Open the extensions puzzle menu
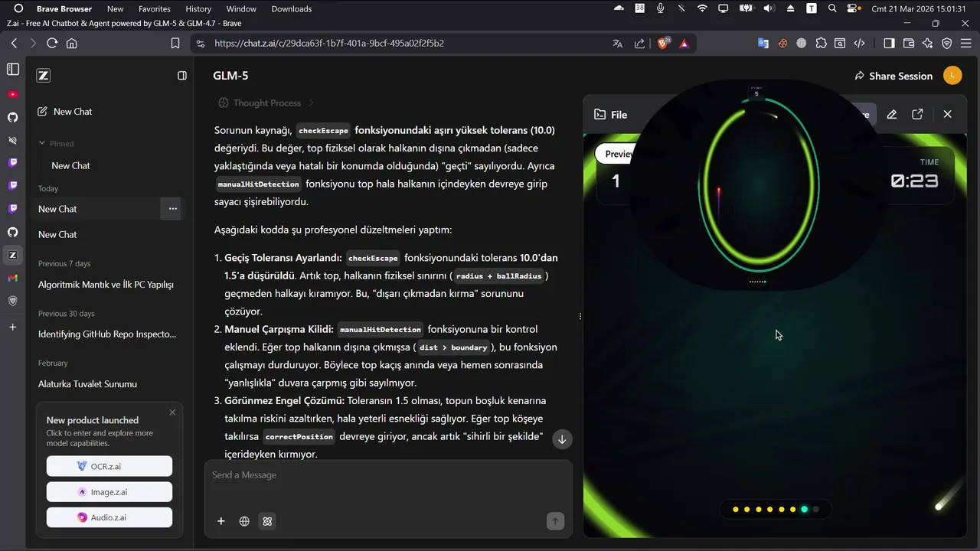This screenshot has height=551, width=980. point(822,44)
